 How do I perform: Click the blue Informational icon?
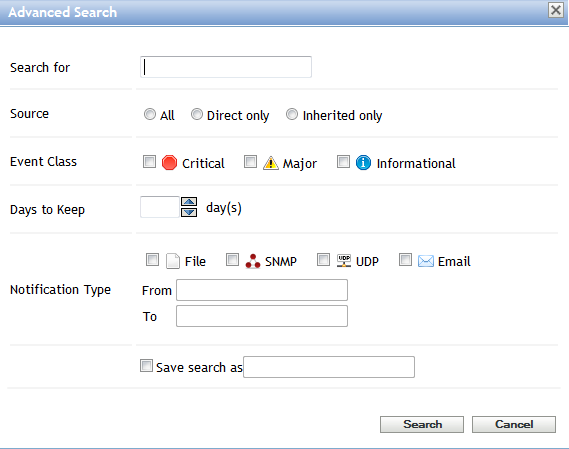(363, 162)
